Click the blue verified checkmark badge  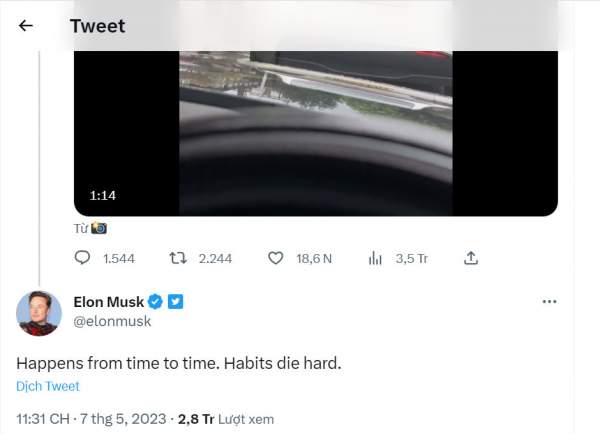(155, 302)
